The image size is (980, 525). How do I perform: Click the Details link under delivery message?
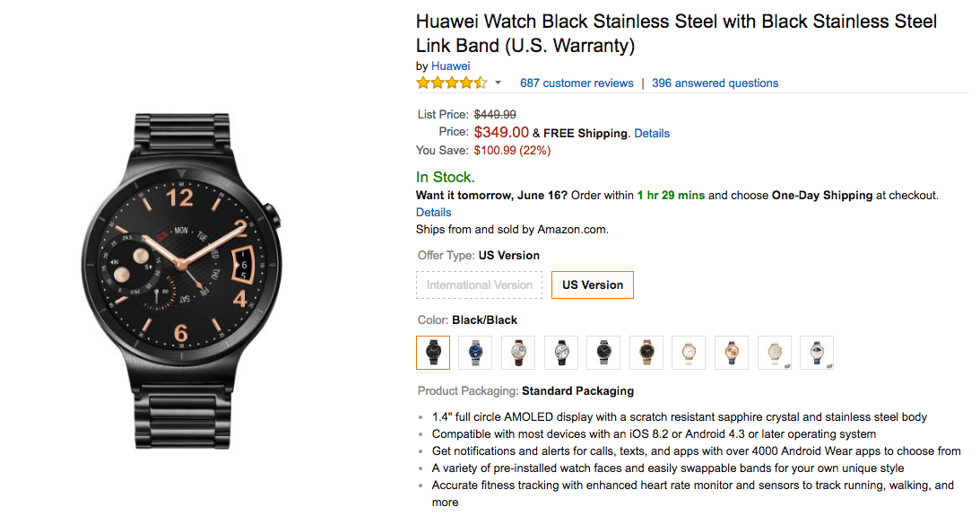point(433,213)
